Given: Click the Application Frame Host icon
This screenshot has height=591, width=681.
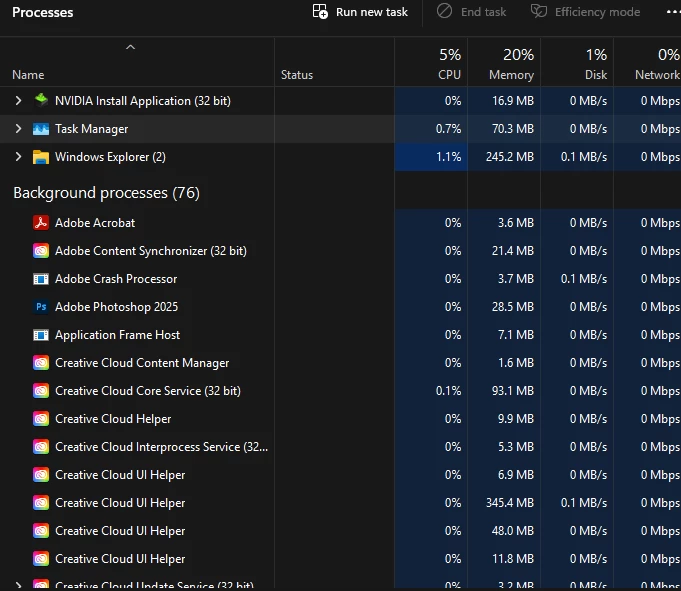Looking at the screenshot, I should tap(41, 335).
